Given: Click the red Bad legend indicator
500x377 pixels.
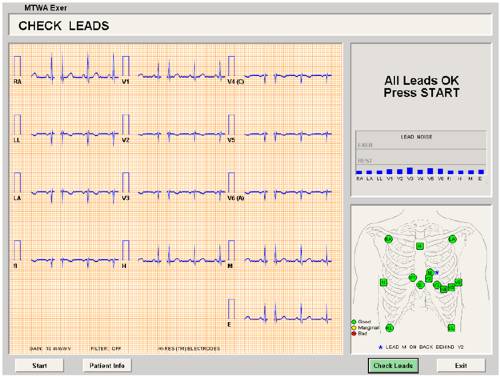Looking at the screenshot, I should pos(354,334).
